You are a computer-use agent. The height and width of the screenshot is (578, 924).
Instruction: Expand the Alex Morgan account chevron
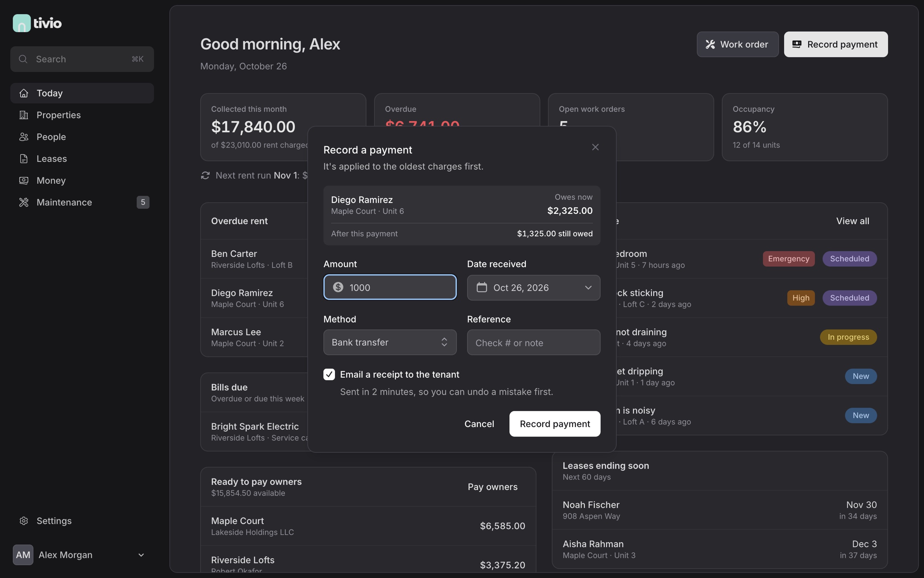pos(141,555)
